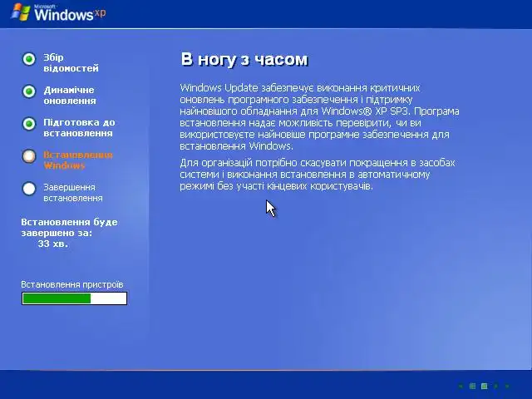Click the 'Windows xp' wordmark text
Image resolution: width=532 pixels, height=399 pixels.
(x=70, y=14)
